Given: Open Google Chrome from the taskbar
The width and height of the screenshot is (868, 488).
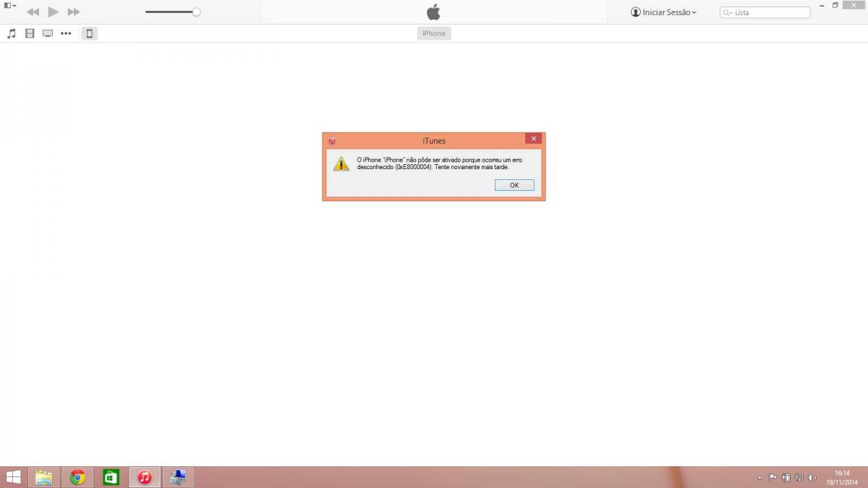Looking at the screenshot, I should (77, 477).
